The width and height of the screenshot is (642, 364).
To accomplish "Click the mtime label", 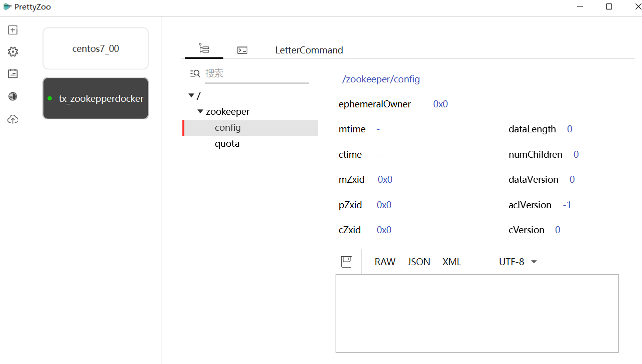I will 352,129.
